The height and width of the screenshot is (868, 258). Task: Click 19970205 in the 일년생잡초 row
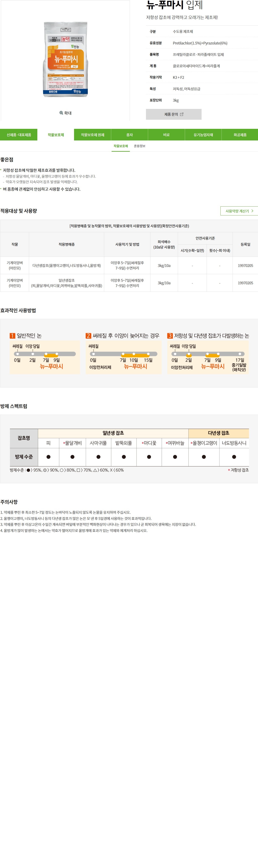pyautogui.click(x=245, y=283)
